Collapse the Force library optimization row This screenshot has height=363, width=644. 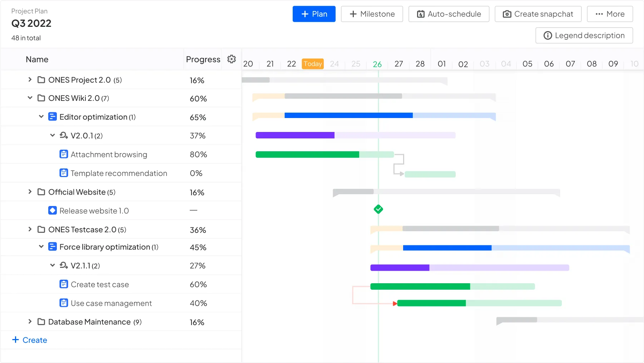point(41,247)
